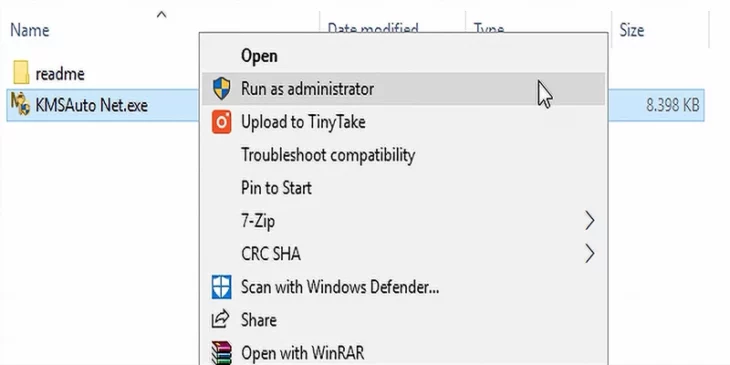The image size is (730, 365).
Task: Choose Open from the context menu
Action: [x=404, y=56]
